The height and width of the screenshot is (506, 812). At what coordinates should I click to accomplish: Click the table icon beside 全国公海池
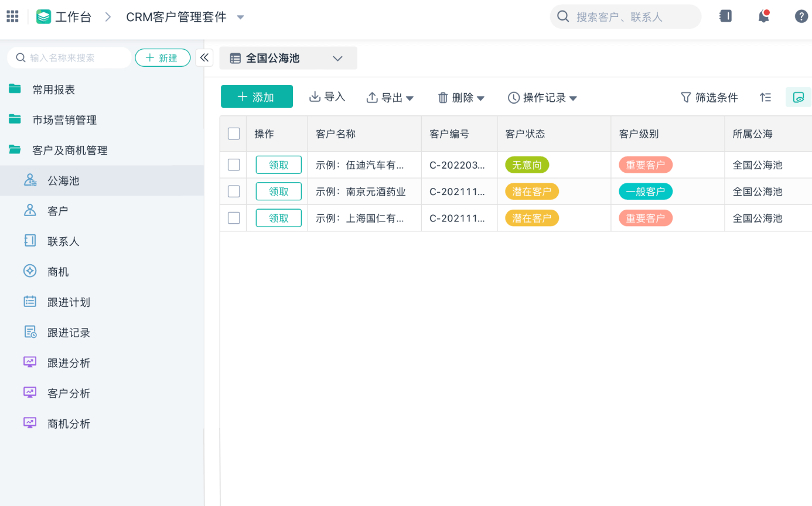click(235, 58)
